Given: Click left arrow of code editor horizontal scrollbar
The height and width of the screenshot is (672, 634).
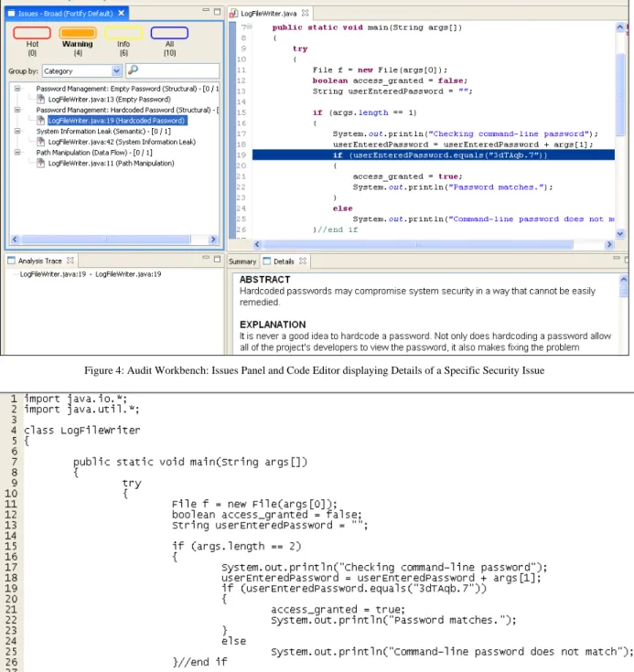Looking at the screenshot, I should [x=257, y=244].
